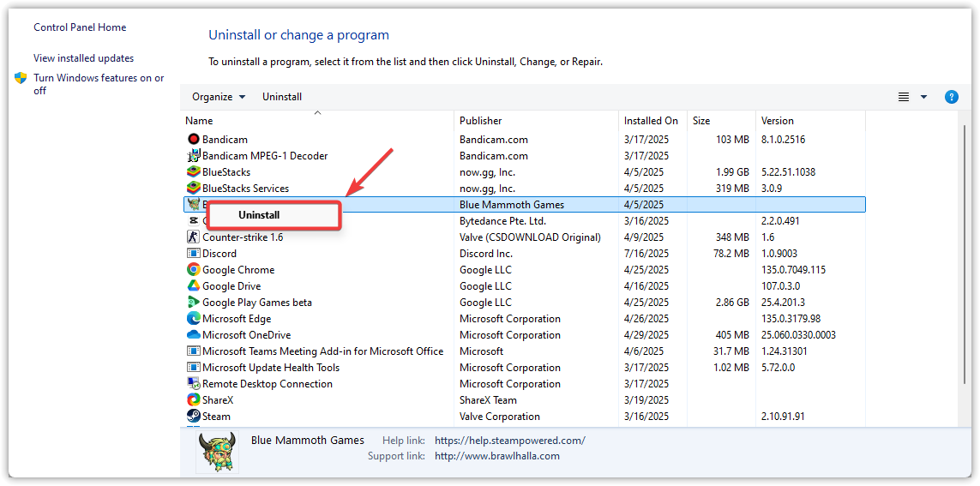Click the BlueStacks Services icon
The height and width of the screenshot is (486, 980).
tap(193, 188)
